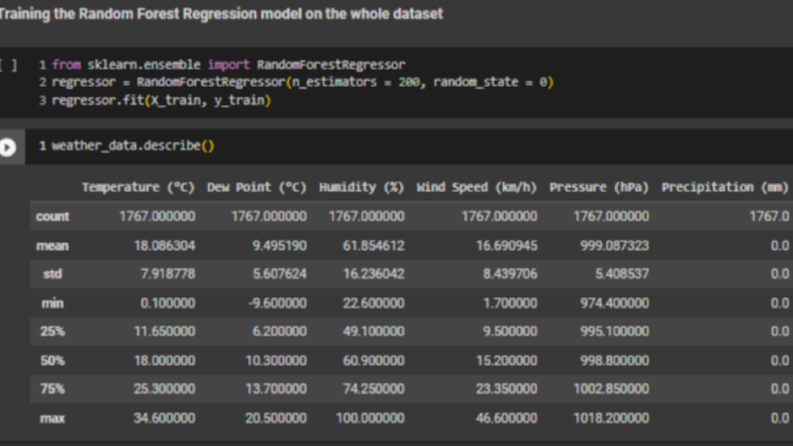Select the 'Temperature (°C)' column header

[138, 187]
